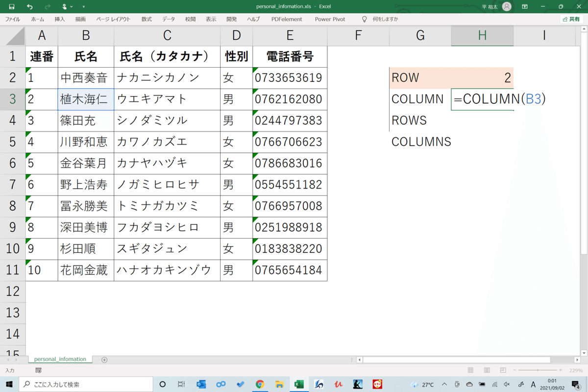This screenshot has width=588, height=392.
Task: Open the データ ribbon tab
Action: point(169,19)
